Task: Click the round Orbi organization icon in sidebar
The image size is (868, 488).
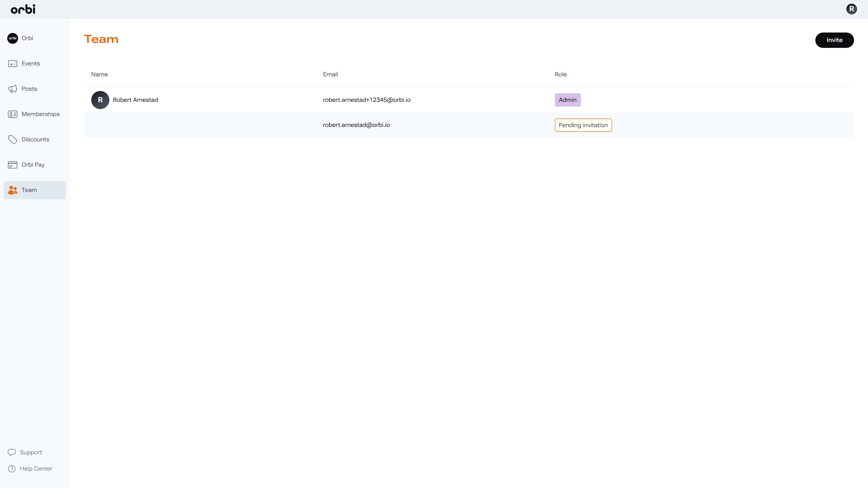Action: 12,38
